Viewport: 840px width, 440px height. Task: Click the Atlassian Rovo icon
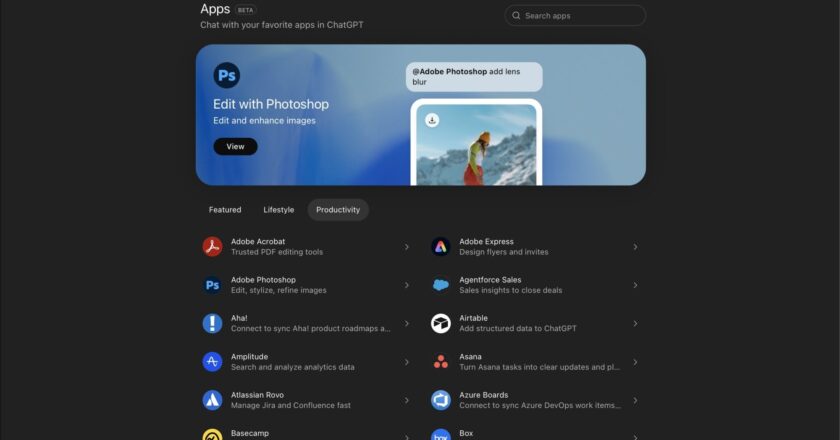tap(212, 400)
